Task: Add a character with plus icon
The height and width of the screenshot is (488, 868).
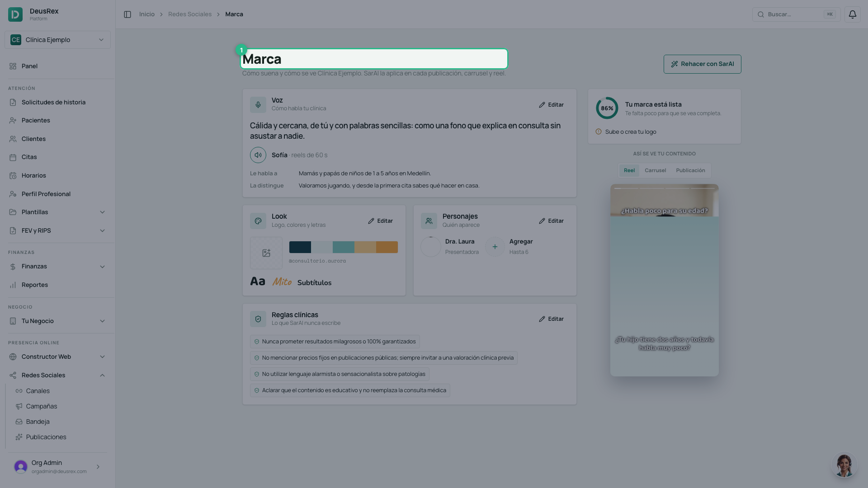Action: pyautogui.click(x=495, y=247)
